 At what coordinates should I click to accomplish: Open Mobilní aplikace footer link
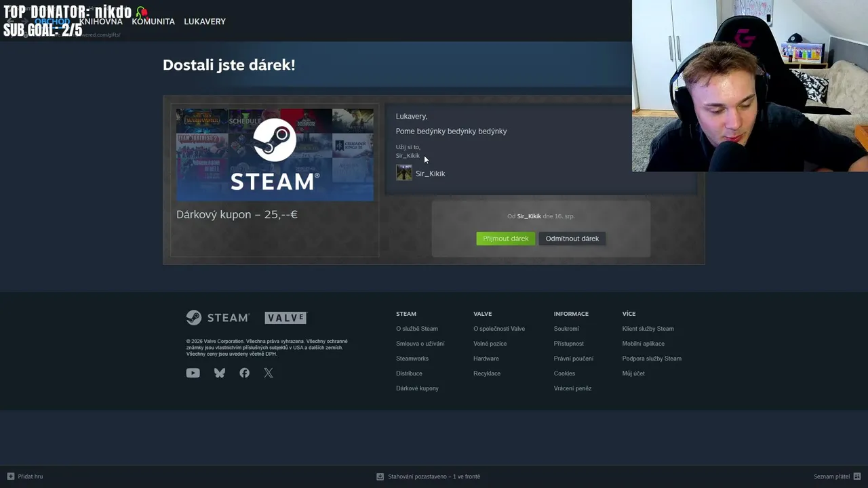coord(644,344)
